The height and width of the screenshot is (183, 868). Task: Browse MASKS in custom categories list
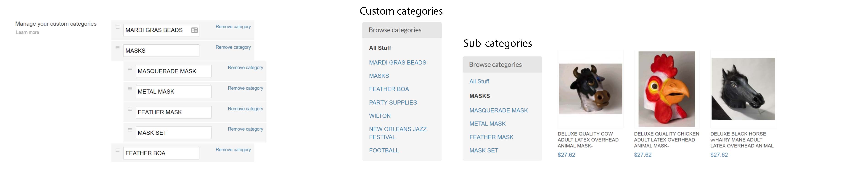(x=379, y=76)
